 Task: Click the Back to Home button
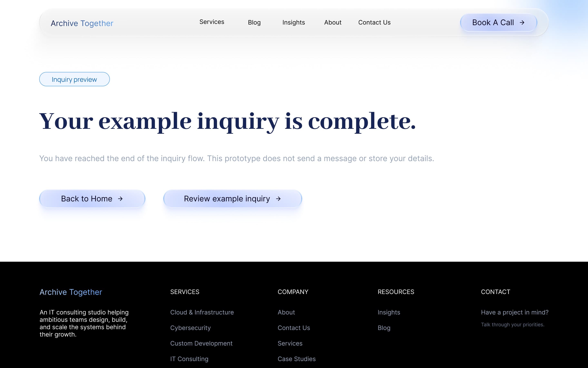[x=92, y=199]
